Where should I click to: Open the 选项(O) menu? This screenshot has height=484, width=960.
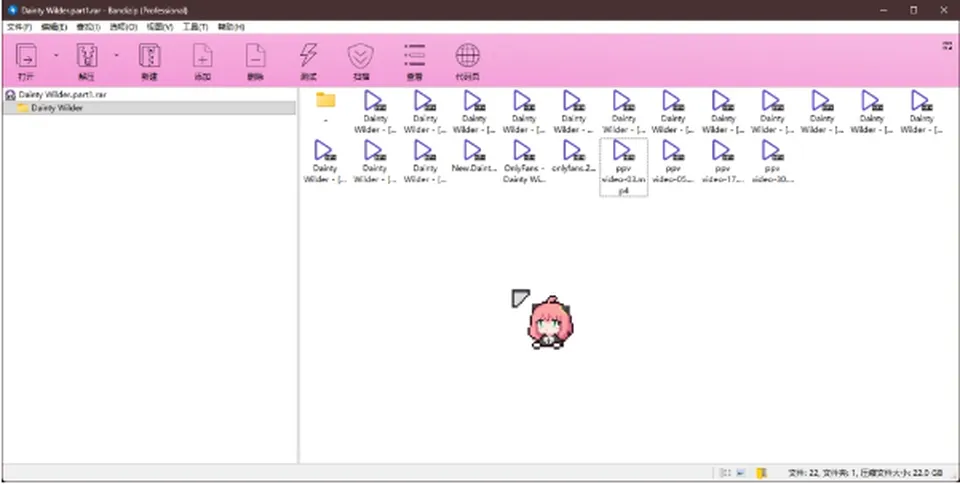click(x=123, y=27)
